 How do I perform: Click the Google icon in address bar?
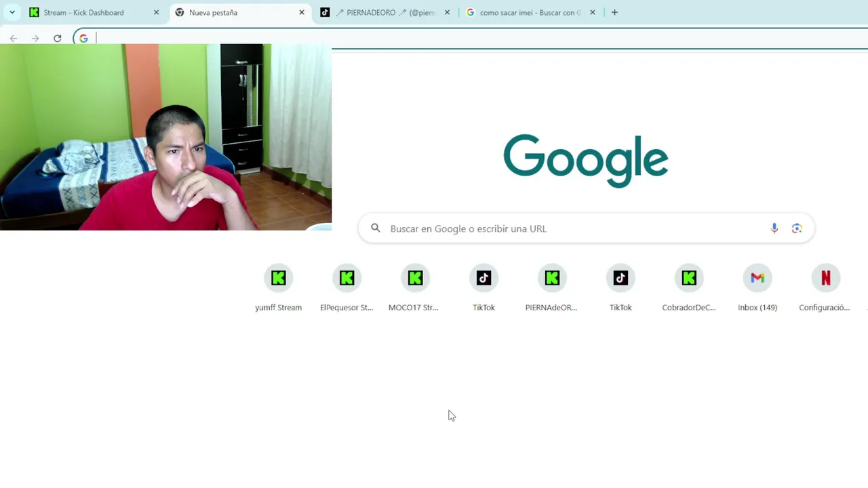(x=83, y=39)
